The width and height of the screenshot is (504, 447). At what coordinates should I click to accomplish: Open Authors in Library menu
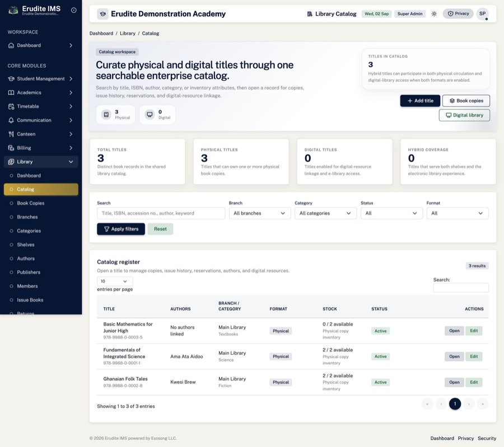[41, 258]
